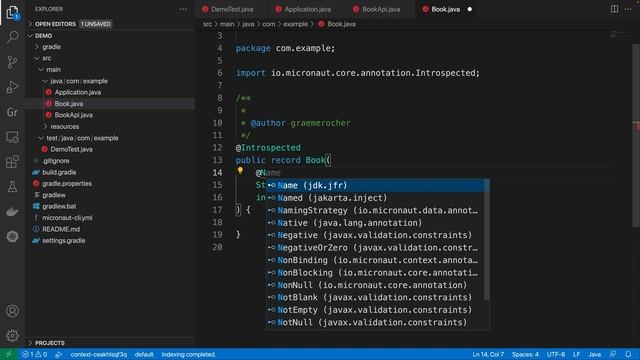Open editor More Actions ellipsis
This screenshot has width=640, height=360.
pos(628,9)
